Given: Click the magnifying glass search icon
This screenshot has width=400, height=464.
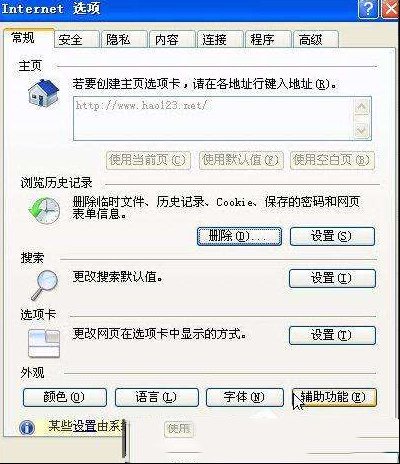Looking at the screenshot, I should pos(45,285).
